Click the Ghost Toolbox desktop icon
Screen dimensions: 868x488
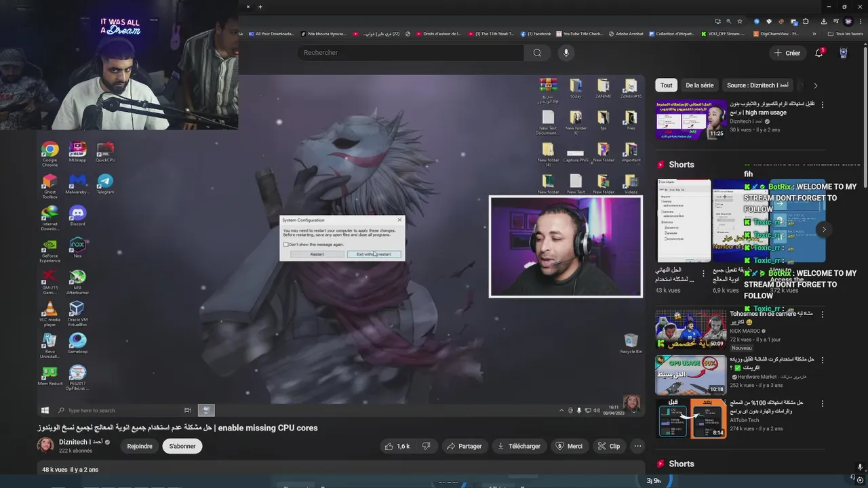(50, 186)
